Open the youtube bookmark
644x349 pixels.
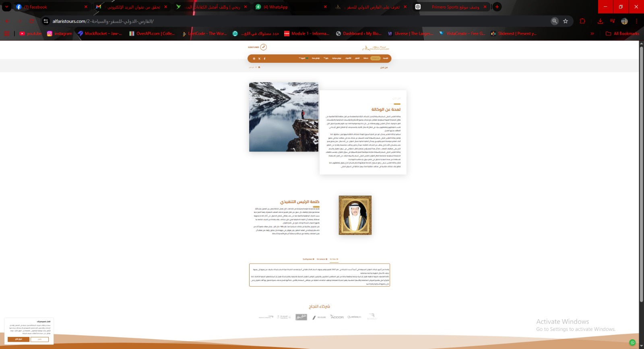pyautogui.click(x=31, y=33)
